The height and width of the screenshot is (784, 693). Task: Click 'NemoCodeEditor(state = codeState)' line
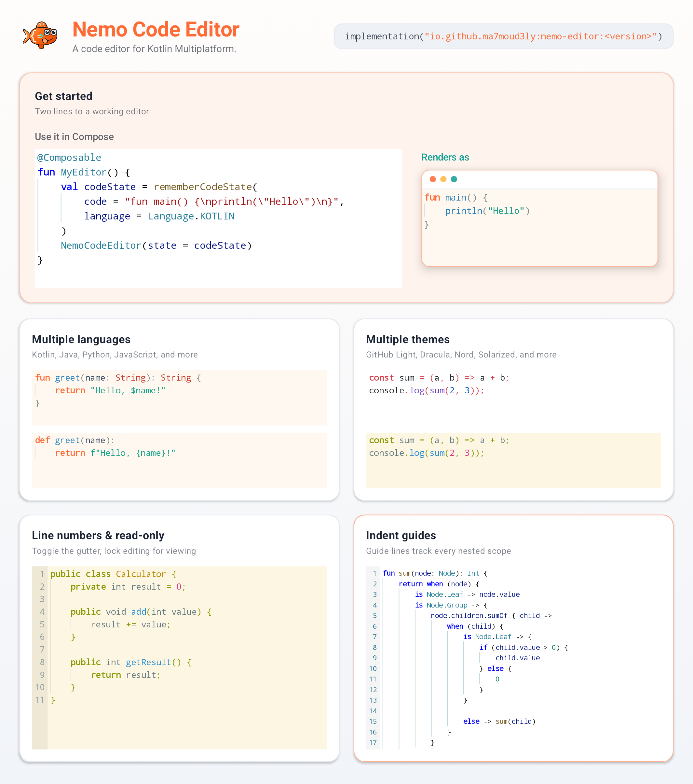pos(156,245)
